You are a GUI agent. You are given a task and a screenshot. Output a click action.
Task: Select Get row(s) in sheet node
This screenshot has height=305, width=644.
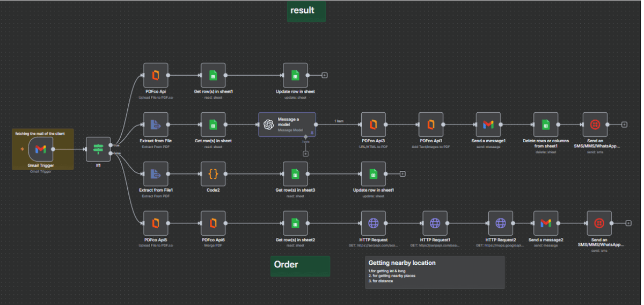213,125
